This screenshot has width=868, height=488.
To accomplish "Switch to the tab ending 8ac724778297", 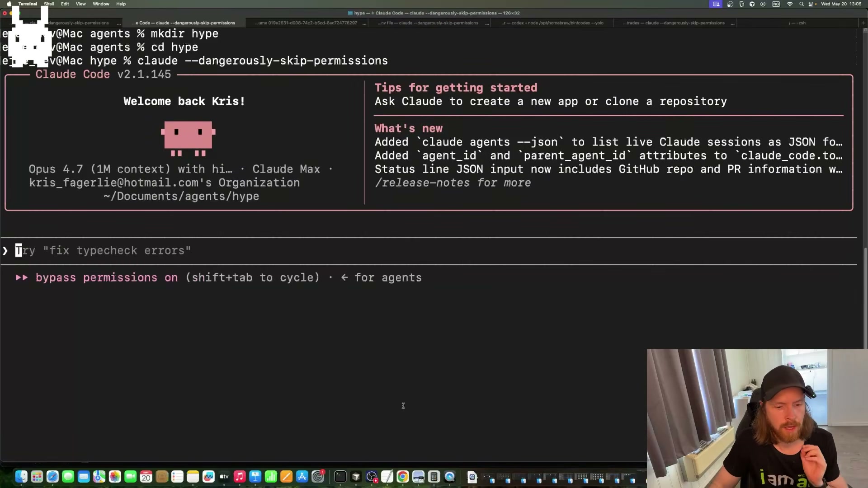I will (307, 23).
